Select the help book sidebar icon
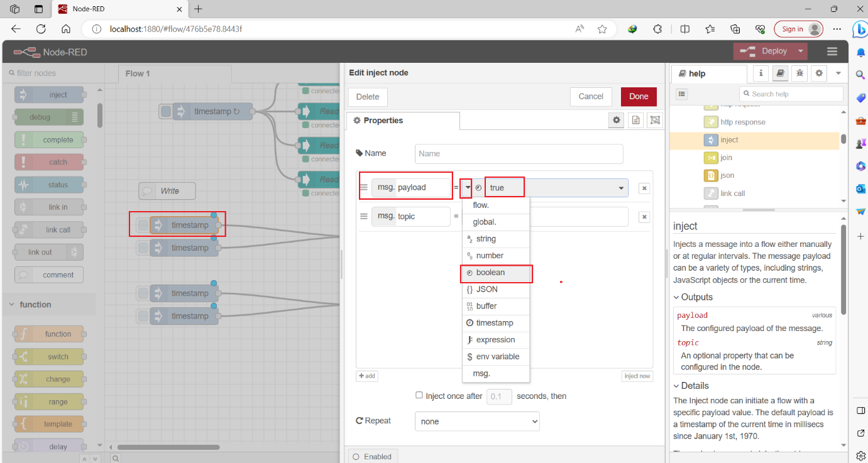Image resolution: width=868 pixels, height=463 pixels. coord(780,74)
